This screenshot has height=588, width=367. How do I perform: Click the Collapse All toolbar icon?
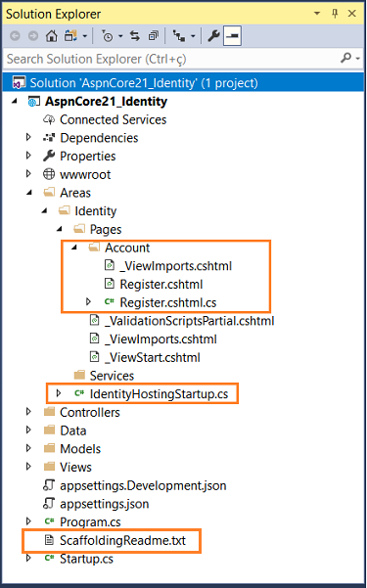(x=153, y=36)
